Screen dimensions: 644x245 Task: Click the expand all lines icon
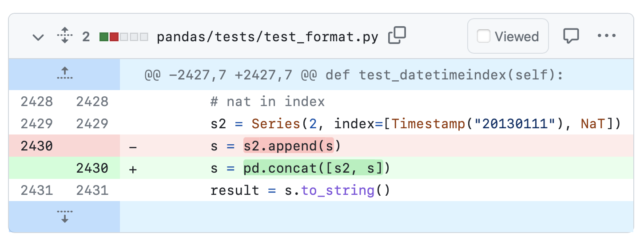coord(65,36)
